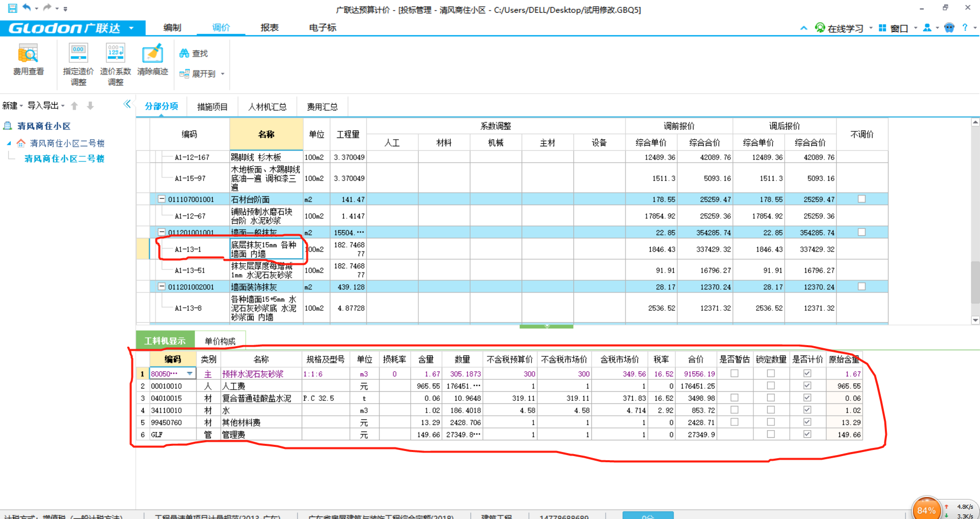The image size is (980, 519).
Task: Open 造价系数调整 tool
Action: [x=116, y=64]
